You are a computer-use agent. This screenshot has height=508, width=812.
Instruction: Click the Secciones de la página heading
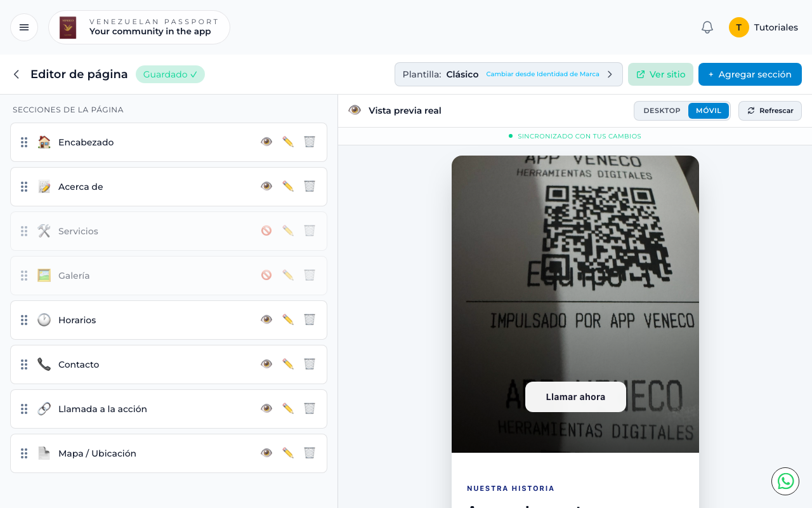(68, 110)
